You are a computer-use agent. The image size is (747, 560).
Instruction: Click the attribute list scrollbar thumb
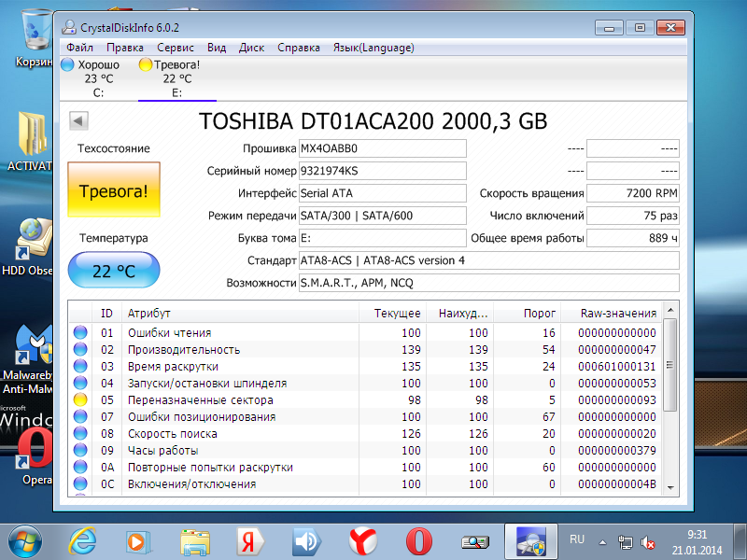coord(670,365)
